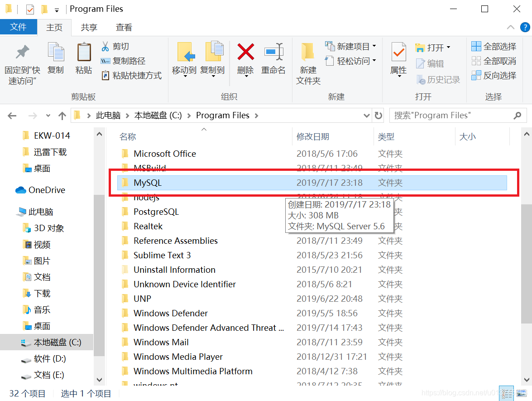This screenshot has height=401, width=532.
Task: Click 本地磁盘 (C:) in address breadcrumb
Action: tap(158, 116)
